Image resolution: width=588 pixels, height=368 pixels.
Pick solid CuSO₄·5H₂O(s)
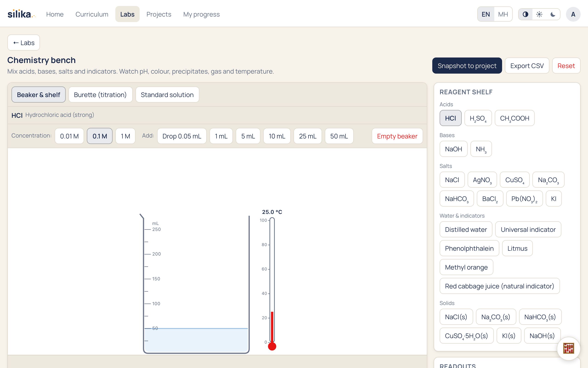pos(466,336)
